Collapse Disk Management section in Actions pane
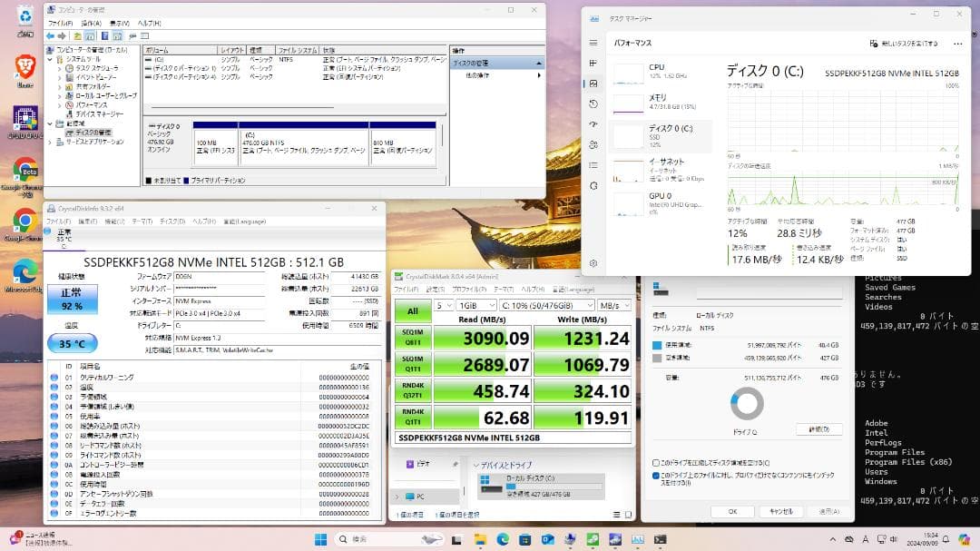This screenshot has height=551, width=980. (539, 64)
